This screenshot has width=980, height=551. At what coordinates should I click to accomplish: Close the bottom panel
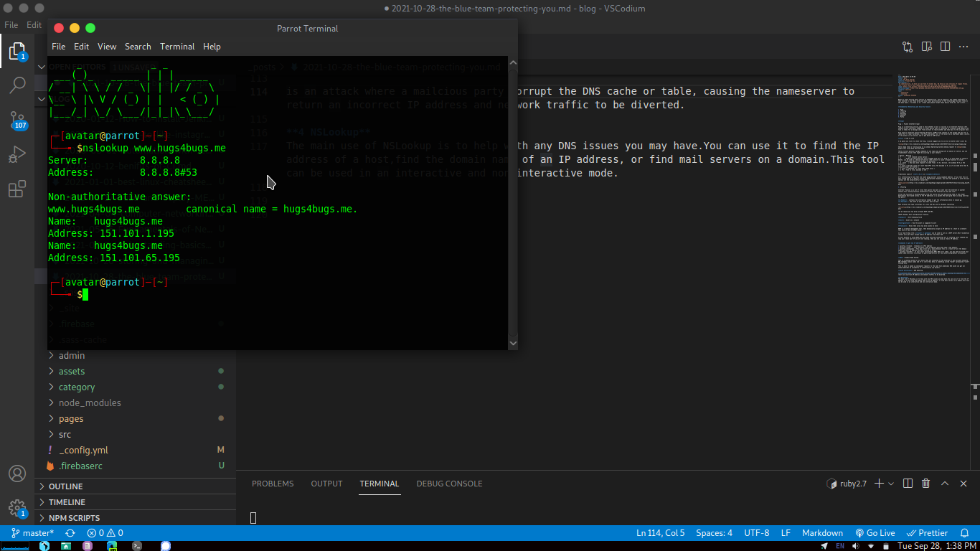[963, 484]
